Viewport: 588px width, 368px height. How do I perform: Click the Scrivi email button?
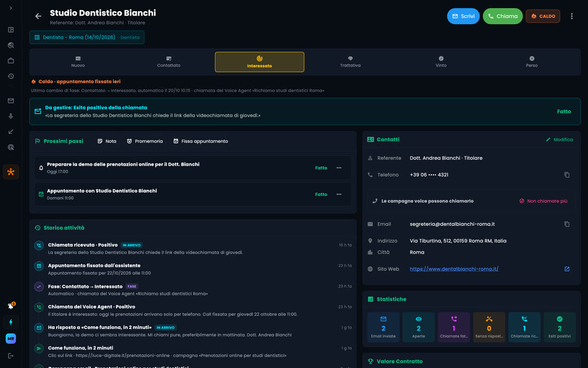click(463, 16)
